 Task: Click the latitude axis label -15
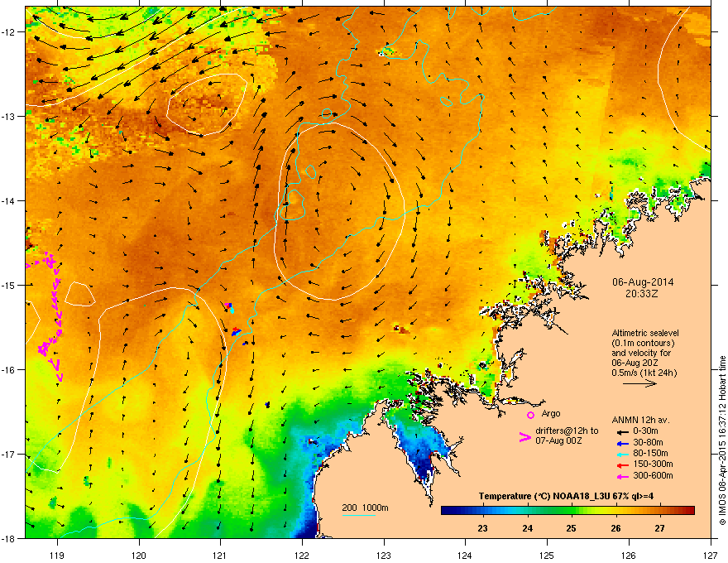[9, 285]
